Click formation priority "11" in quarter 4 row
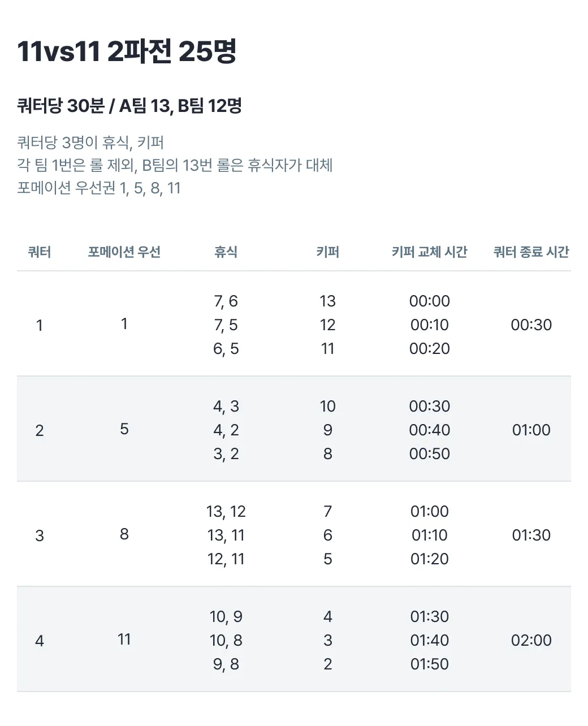Screen dimensions: 588x726 124,639
